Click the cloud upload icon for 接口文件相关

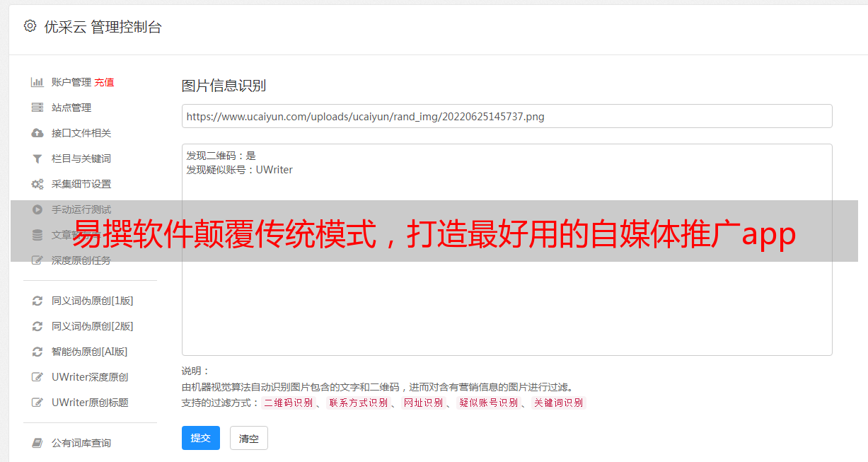[x=37, y=133]
